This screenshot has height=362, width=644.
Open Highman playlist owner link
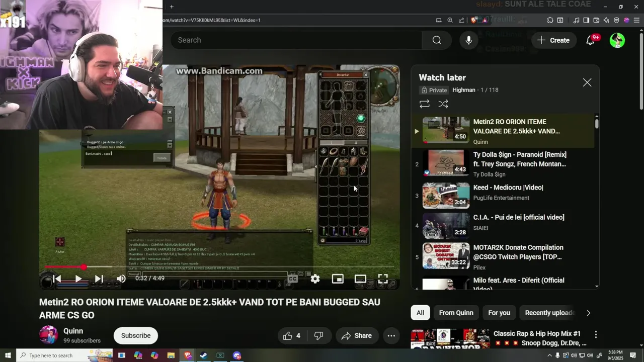coord(464,90)
